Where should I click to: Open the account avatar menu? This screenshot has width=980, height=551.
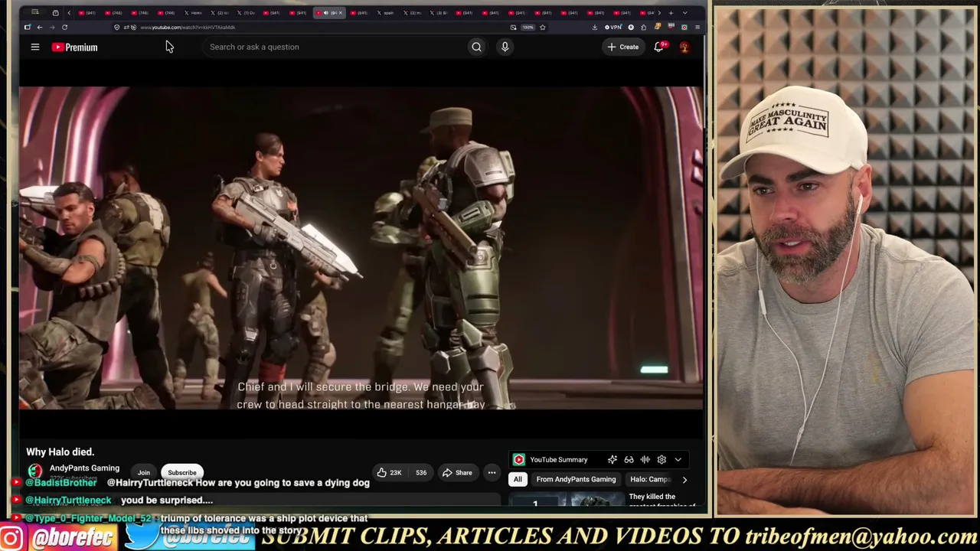(684, 47)
